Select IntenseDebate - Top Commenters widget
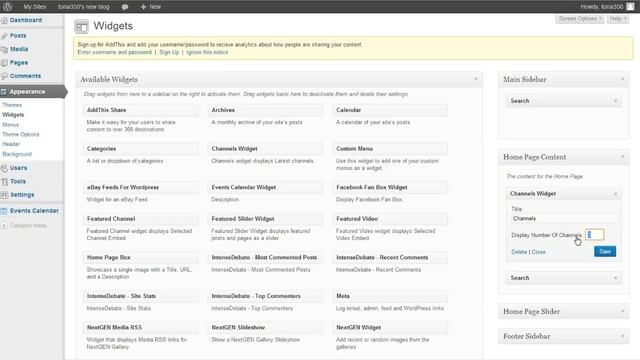Image resolution: width=640 pixels, height=360 pixels. tap(265, 296)
